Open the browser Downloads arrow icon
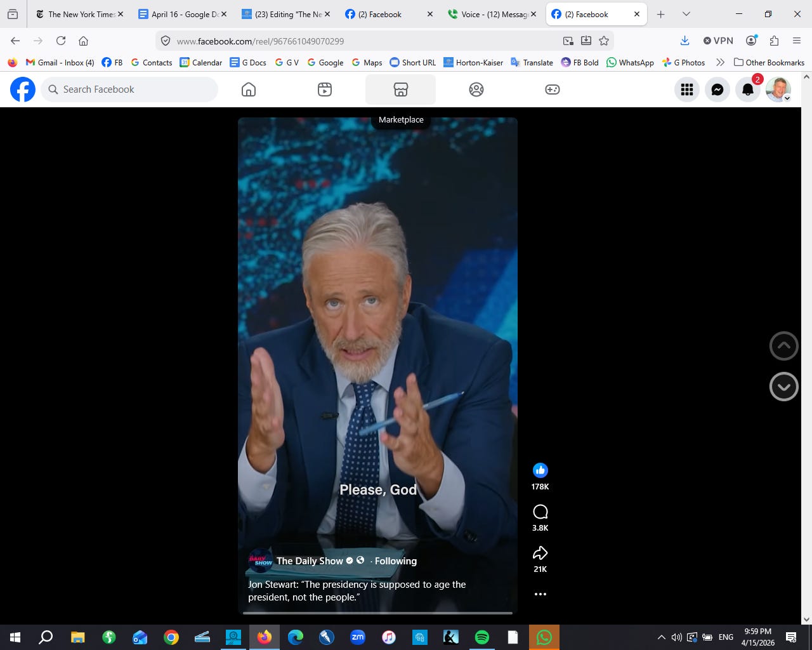The height and width of the screenshot is (650, 812). point(684,41)
